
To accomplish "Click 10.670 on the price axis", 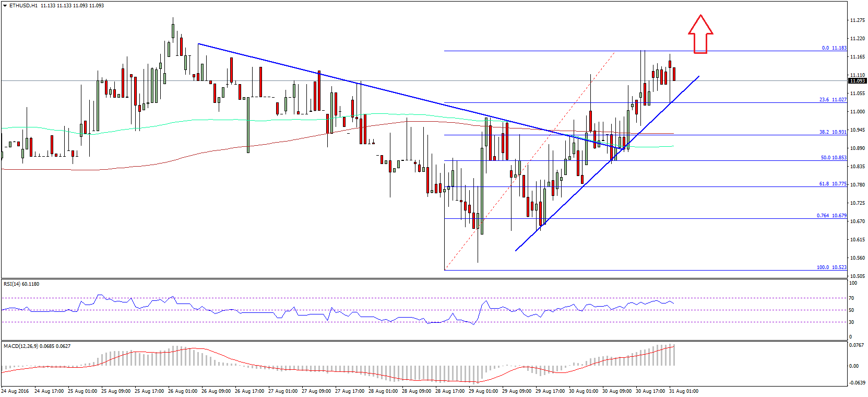I will point(858,221).
